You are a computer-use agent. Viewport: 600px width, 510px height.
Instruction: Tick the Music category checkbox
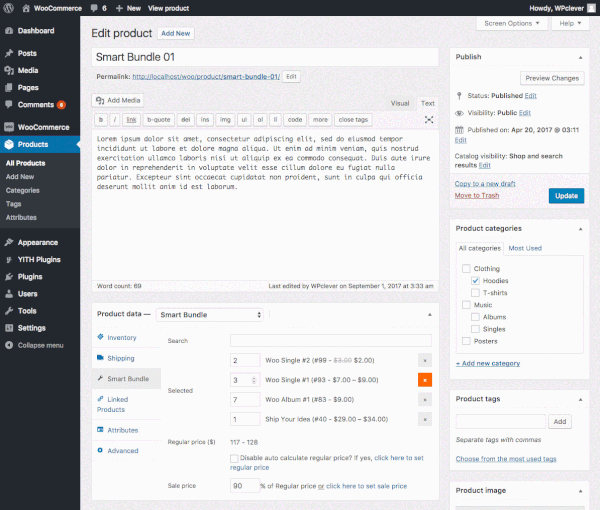466,305
